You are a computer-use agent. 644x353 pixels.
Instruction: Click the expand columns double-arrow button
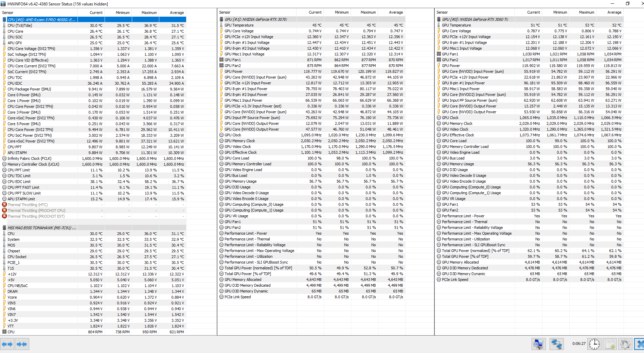[7, 344]
